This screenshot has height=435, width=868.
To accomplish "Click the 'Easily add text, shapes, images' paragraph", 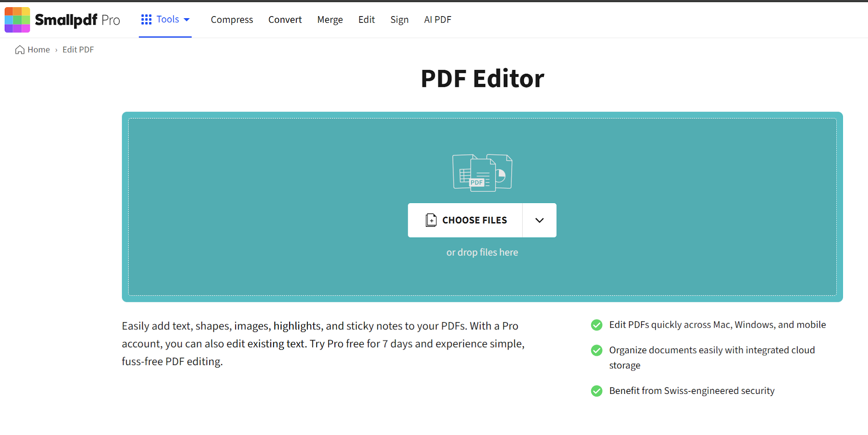I will pos(323,343).
